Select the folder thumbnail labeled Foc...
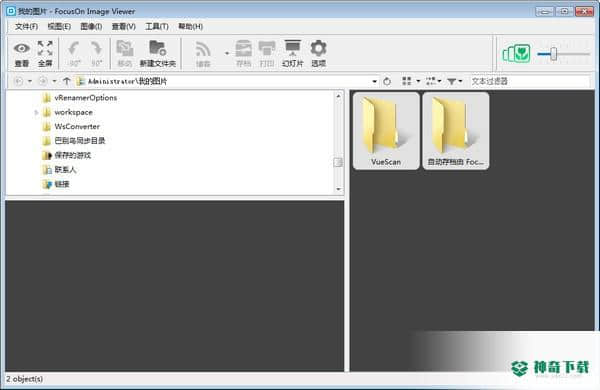Screen dimensions: 600x390 [x=455, y=131]
